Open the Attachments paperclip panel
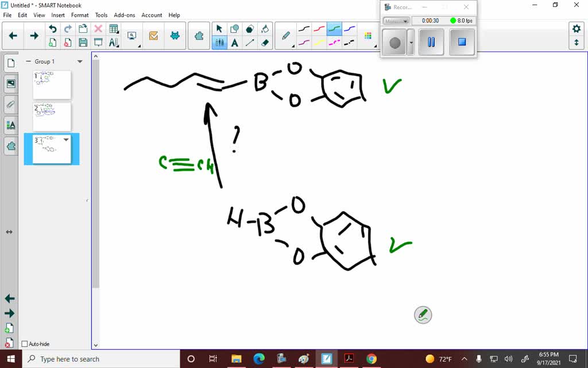Image resolution: width=588 pixels, height=368 pixels. 10,104
